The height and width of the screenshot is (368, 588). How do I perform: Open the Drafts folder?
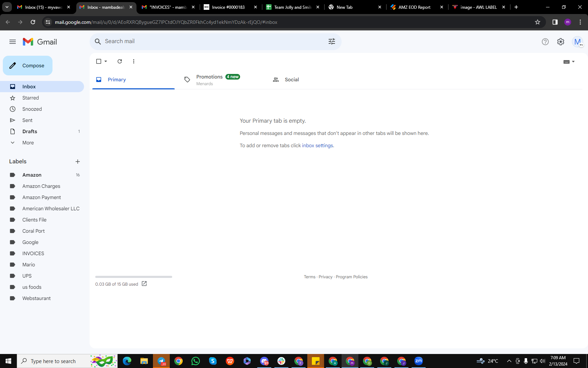[42, 131]
